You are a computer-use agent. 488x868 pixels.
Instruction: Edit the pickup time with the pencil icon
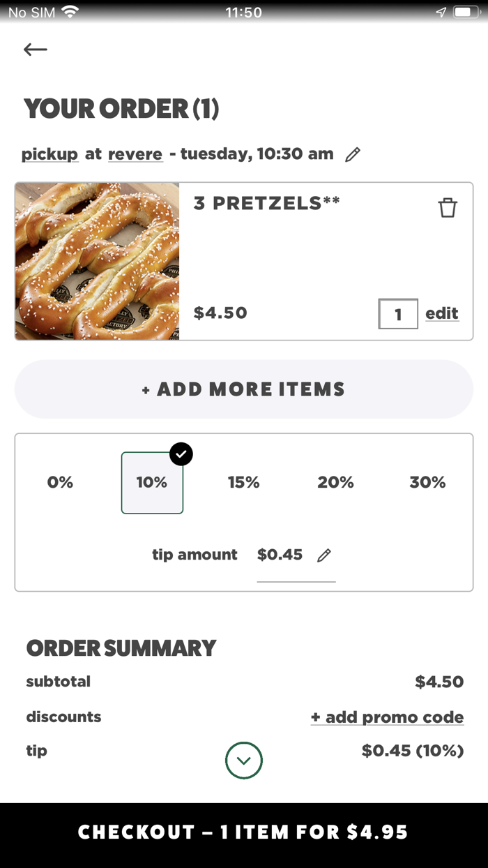(353, 154)
